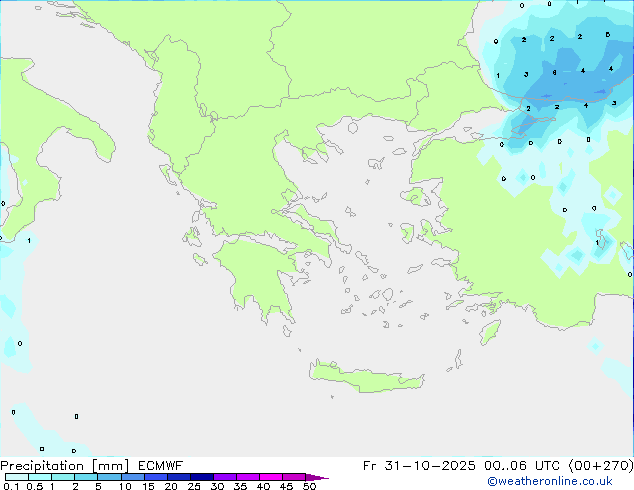The height and width of the screenshot is (490, 634).
Task: Click the date '31-10-2025' text
Action: (x=430, y=466)
